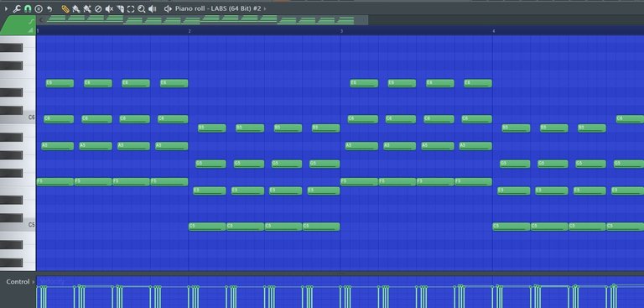Click the stamp chord tool icon

(x=39, y=8)
